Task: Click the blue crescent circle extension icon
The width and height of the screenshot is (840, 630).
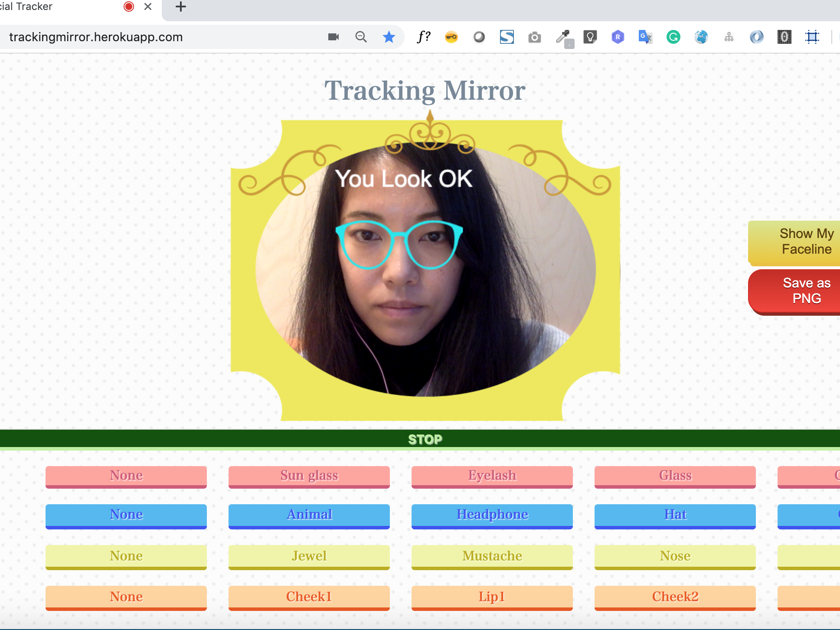Action: 757,37
